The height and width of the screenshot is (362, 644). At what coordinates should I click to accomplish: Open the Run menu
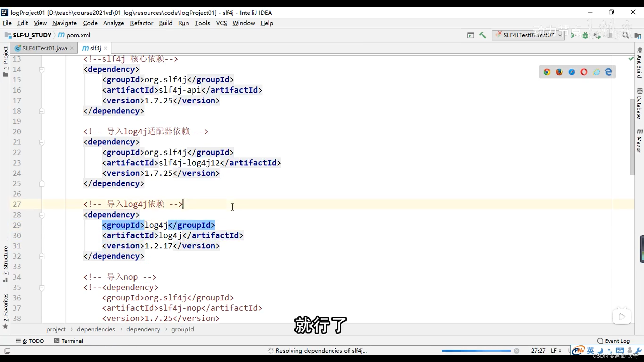pyautogui.click(x=183, y=23)
